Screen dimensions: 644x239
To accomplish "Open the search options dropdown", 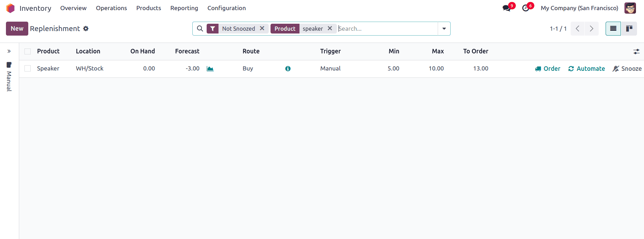I will (444, 29).
